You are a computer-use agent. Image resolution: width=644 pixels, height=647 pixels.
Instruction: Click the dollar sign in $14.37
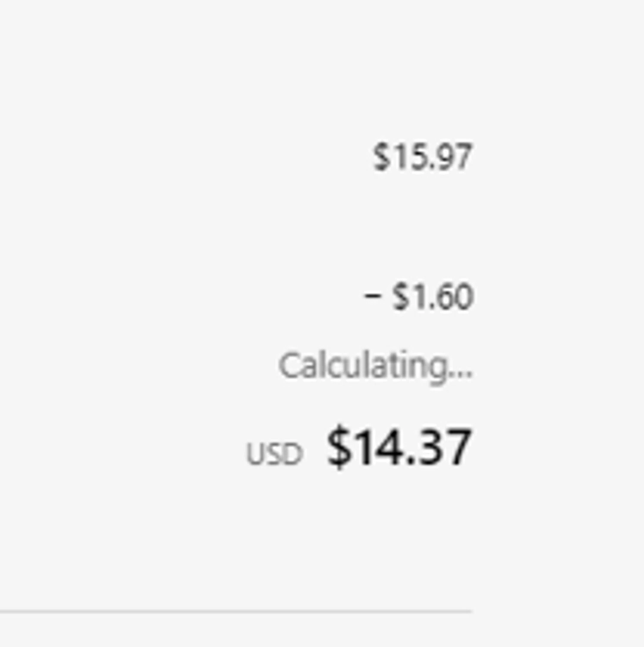pyautogui.click(x=338, y=447)
